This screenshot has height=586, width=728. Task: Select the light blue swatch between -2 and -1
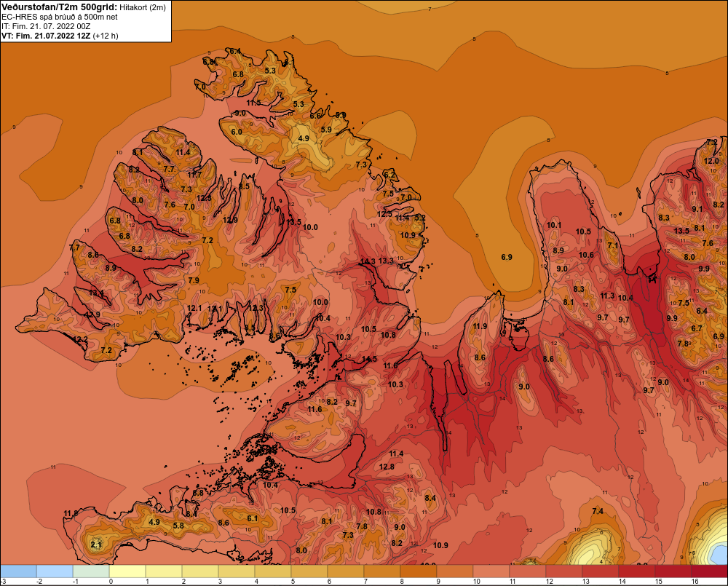pos(55,571)
